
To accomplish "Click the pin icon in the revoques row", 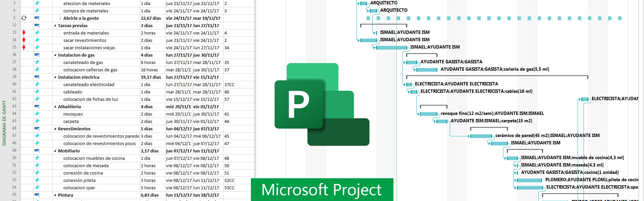I will point(37,114).
